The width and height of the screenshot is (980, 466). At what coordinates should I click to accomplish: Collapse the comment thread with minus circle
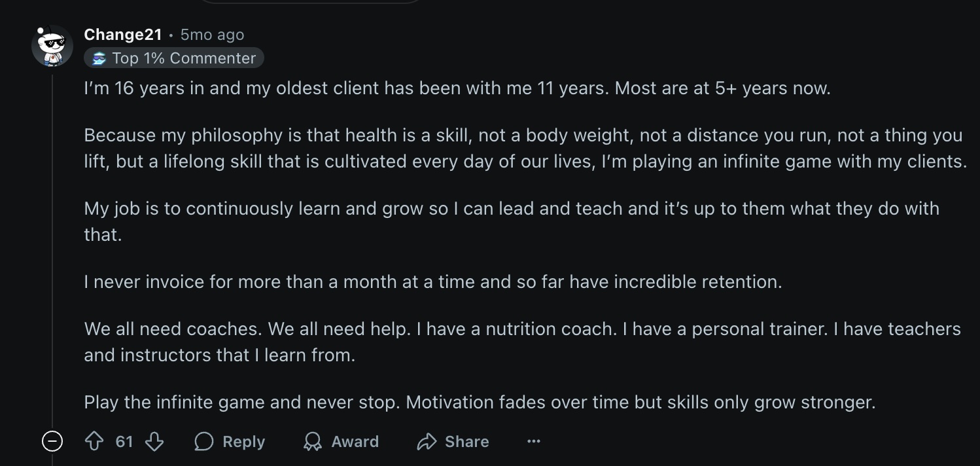pos(52,442)
